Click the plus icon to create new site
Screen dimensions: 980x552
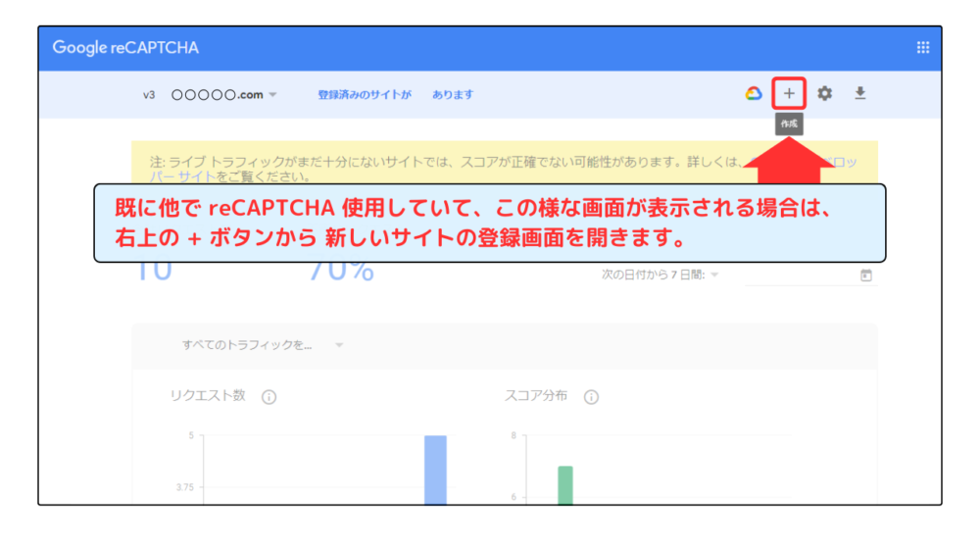click(x=789, y=94)
